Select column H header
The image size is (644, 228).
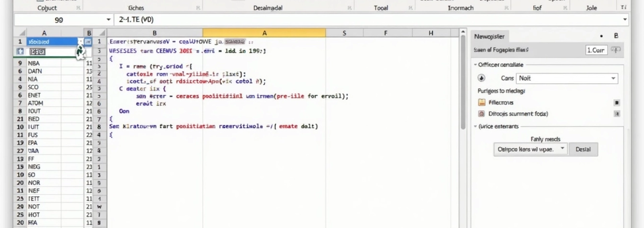[431, 33]
